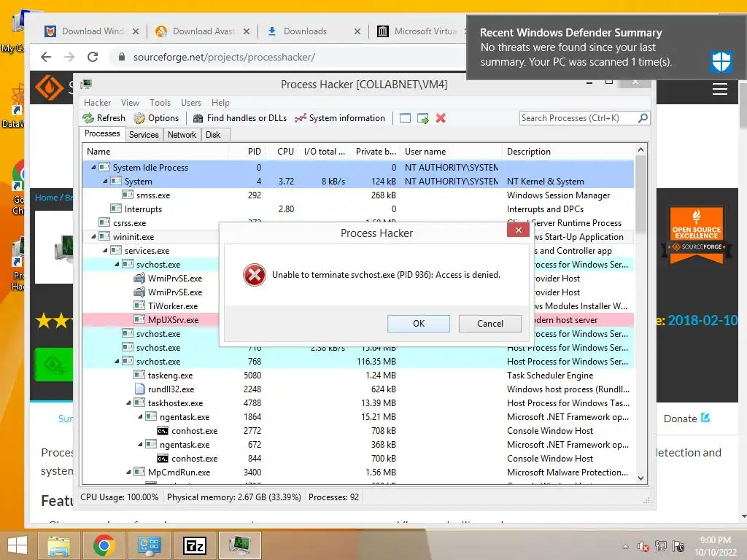Sort by the PID column header
The height and width of the screenshot is (560, 747).
coord(247,152)
